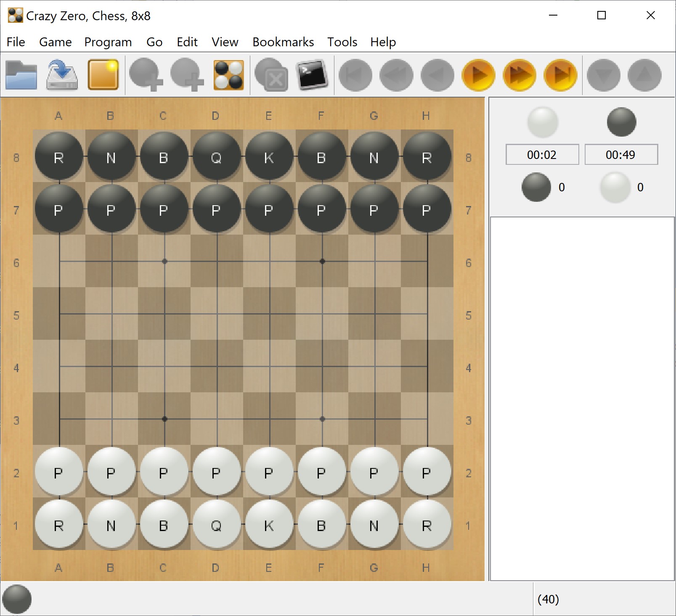Click fast forward orange double arrow
The width and height of the screenshot is (676, 616).
[x=520, y=75]
